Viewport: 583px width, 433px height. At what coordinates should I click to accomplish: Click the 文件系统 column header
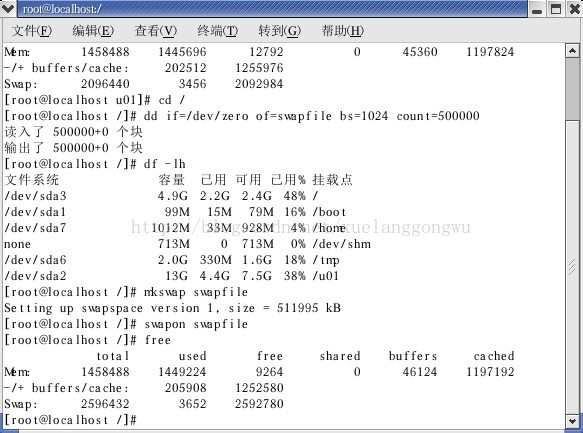coord(32,180)
